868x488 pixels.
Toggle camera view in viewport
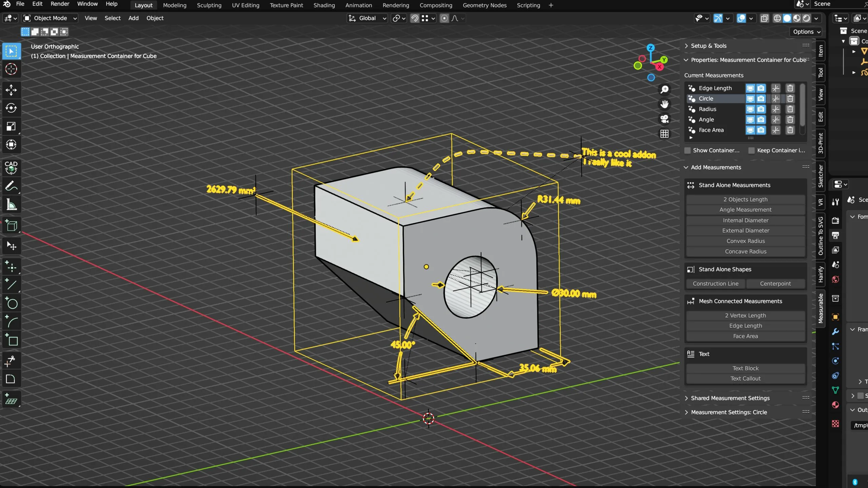coord(664,119)
